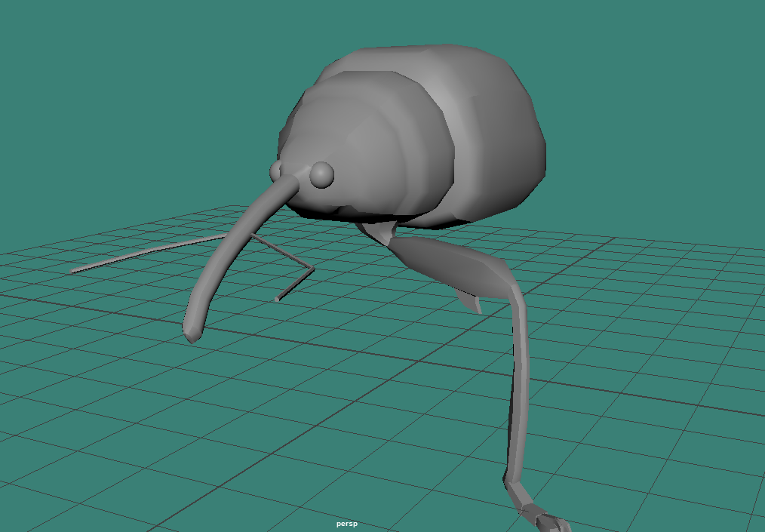Click the persp camera label

(347, 524)
